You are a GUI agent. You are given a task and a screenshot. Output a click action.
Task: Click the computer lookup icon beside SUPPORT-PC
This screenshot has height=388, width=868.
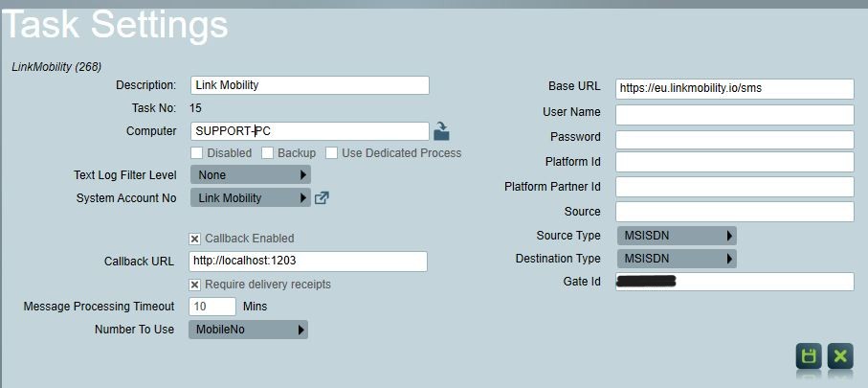pyautogui.click(x=441, y=131)
